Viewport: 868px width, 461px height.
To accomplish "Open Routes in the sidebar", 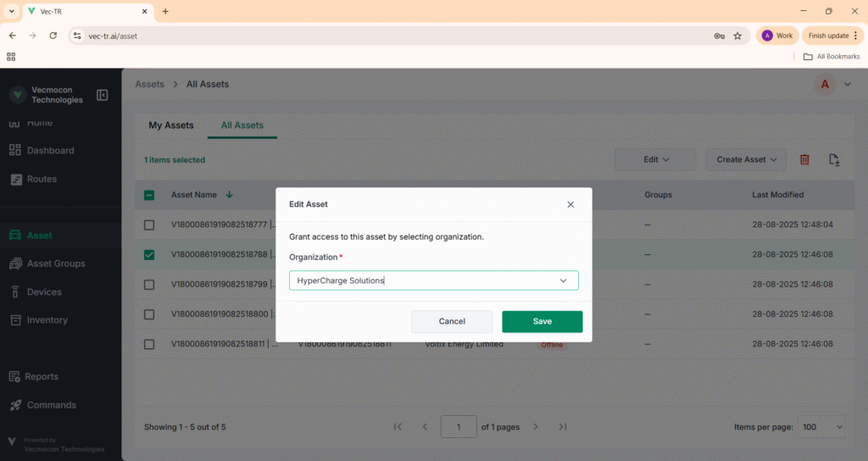I will [42, 179].
